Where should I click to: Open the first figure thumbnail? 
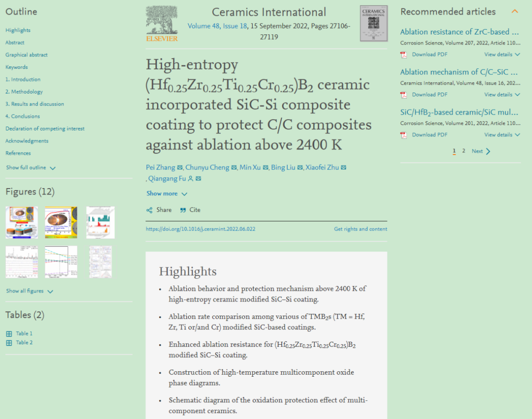coord(22,223)
